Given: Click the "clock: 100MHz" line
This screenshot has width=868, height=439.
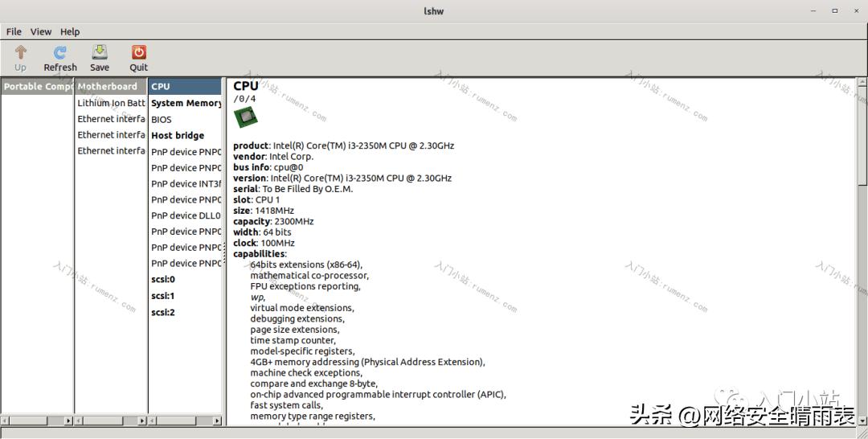Looking at the screenshot, I should tap(264, 243).
